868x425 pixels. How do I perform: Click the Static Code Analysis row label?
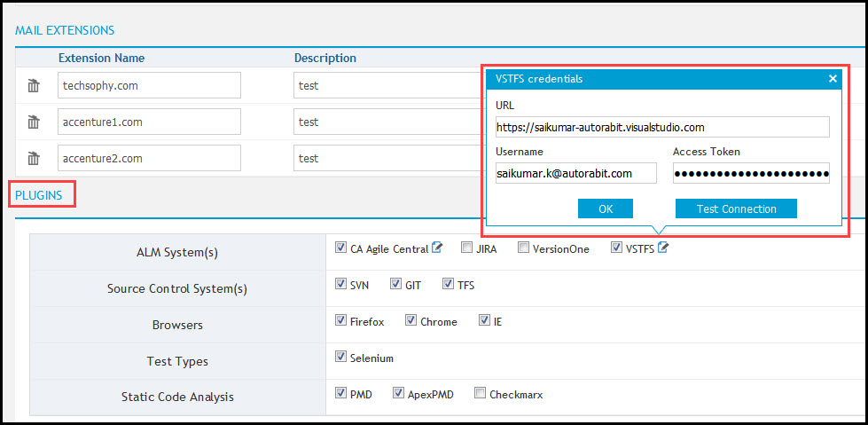177,397
